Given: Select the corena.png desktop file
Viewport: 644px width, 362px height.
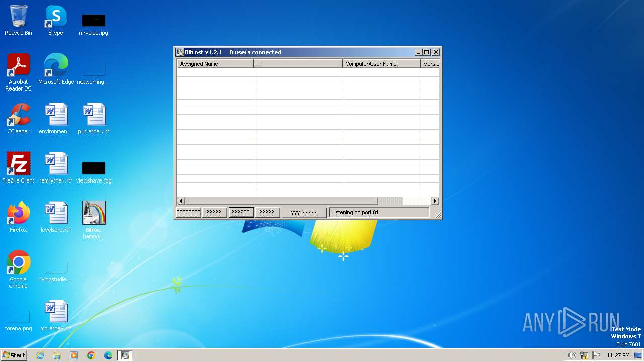Looking at the screenshot, I should 18,321.
